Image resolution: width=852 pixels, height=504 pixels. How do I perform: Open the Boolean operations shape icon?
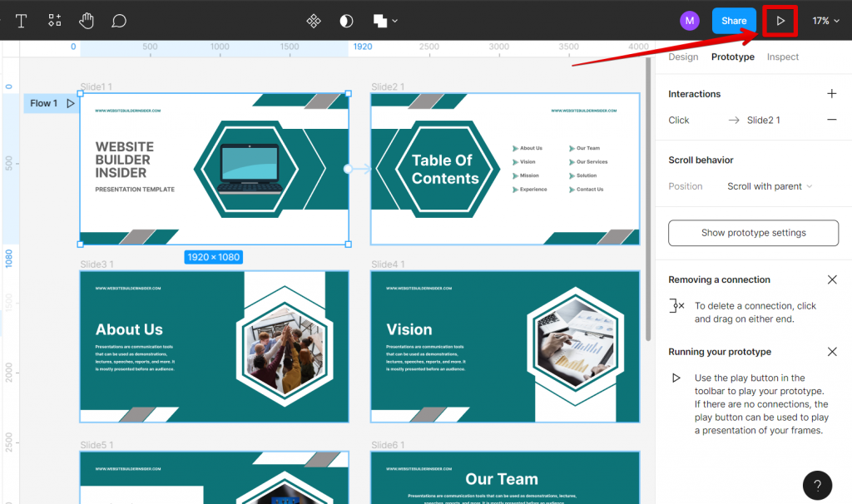coord(379,21)
